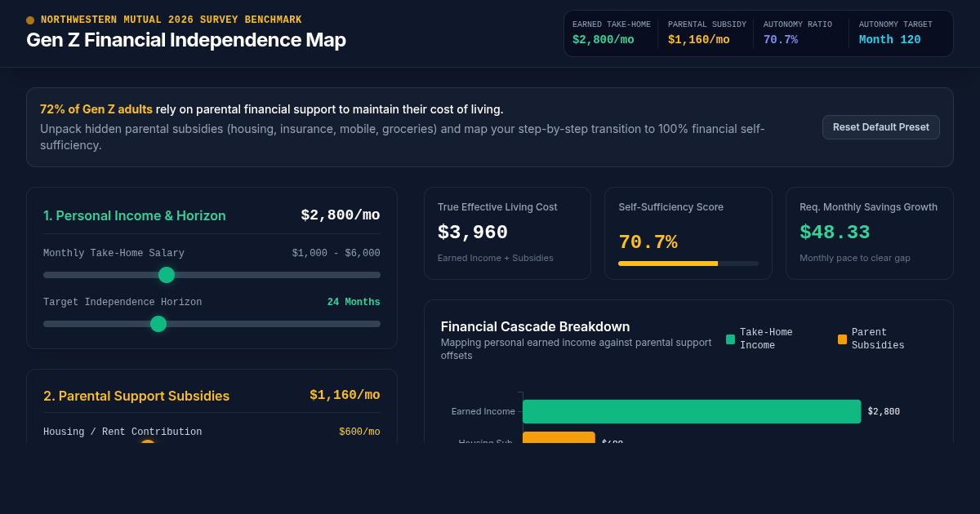The image size is (980, 514).
Task: Click the 70.7% Self-Sufficiency Score value
Action: pyautogui.click(x=648, y=242)
